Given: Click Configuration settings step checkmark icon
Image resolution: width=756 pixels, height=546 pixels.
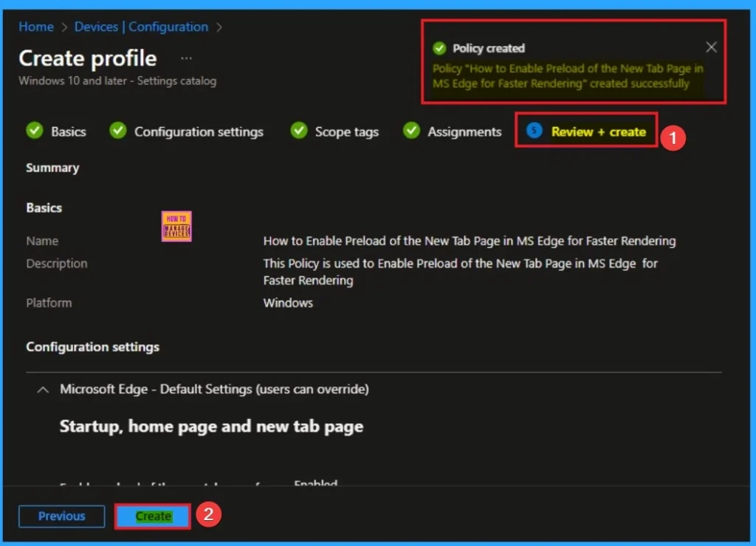Looking at the screenshot, I should [117, 131].
